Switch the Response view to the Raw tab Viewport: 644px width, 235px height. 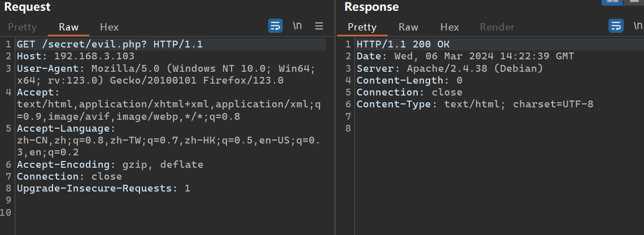[x=408, y=27]
